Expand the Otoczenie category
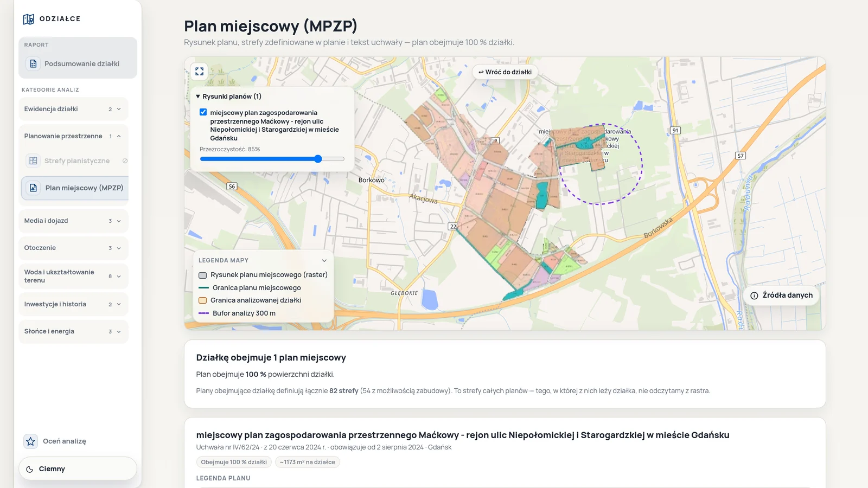This screenshot has height=488, width=868. point(73,248)
